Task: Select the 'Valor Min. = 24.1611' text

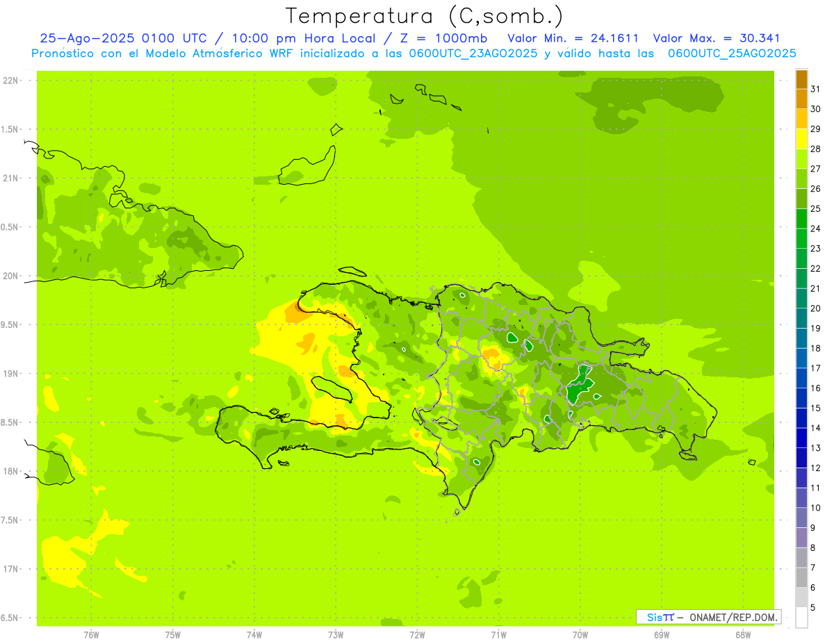Action: coord(573,38)
